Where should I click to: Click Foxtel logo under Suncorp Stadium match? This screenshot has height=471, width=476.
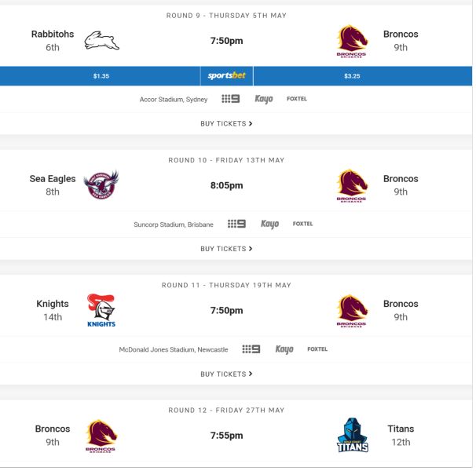[302, 224]
